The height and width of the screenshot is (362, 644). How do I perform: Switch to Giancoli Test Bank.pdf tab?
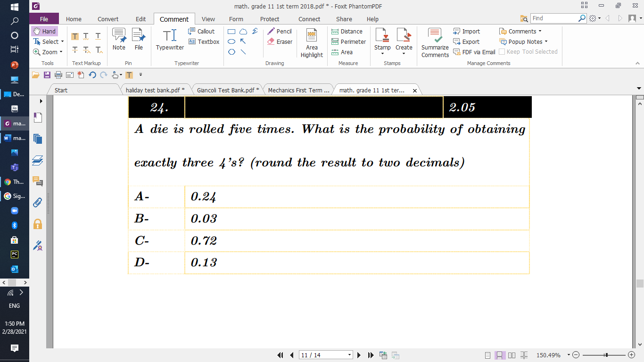pyautogui.click(x=228, y=90)
